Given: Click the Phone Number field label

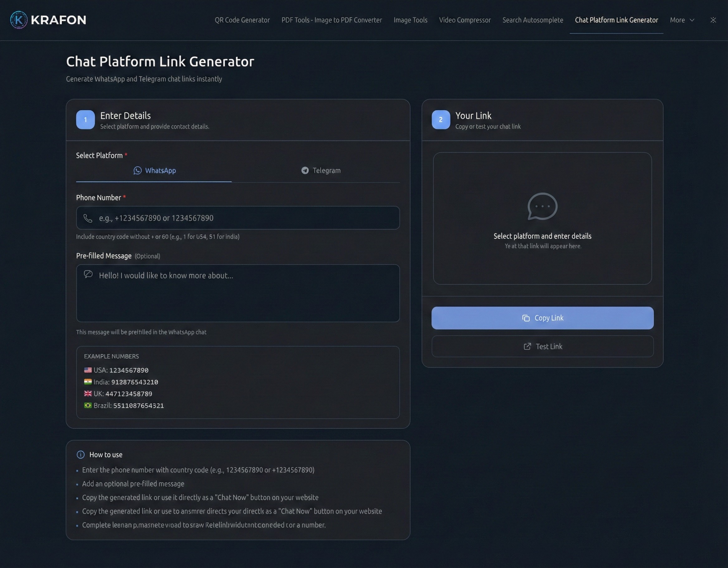Looking at the screenshot, I should click(98, 197).
